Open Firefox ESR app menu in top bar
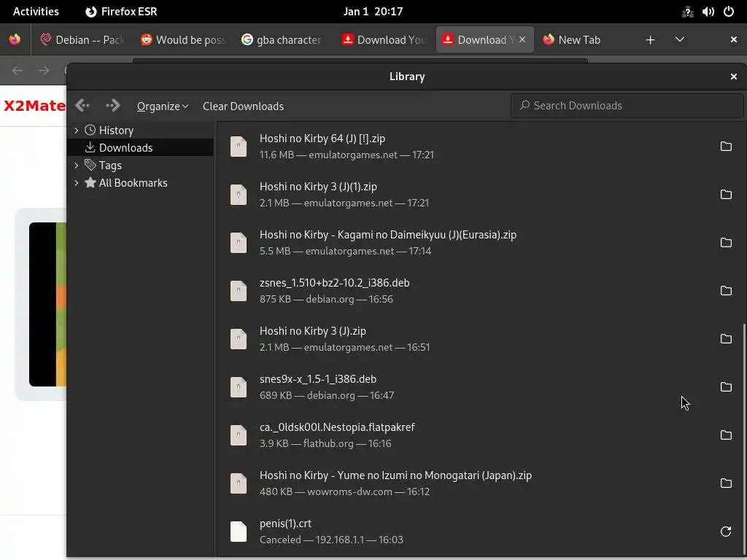 (121, 12)
